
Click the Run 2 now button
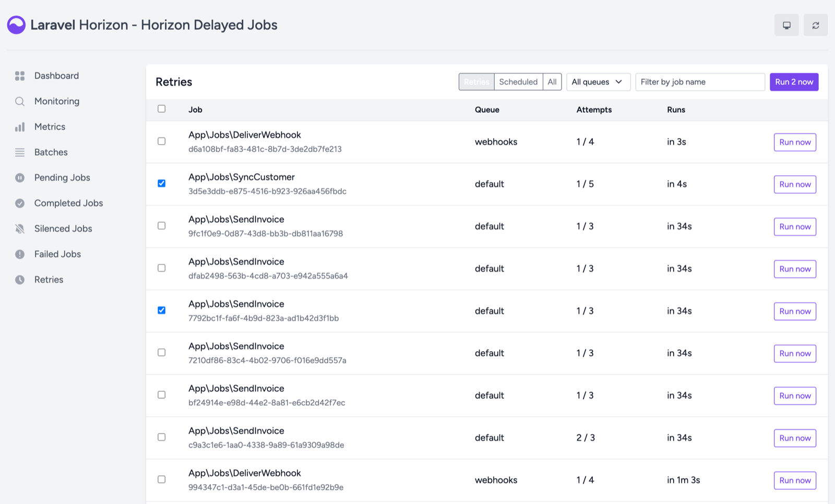[x=794, y=82]
